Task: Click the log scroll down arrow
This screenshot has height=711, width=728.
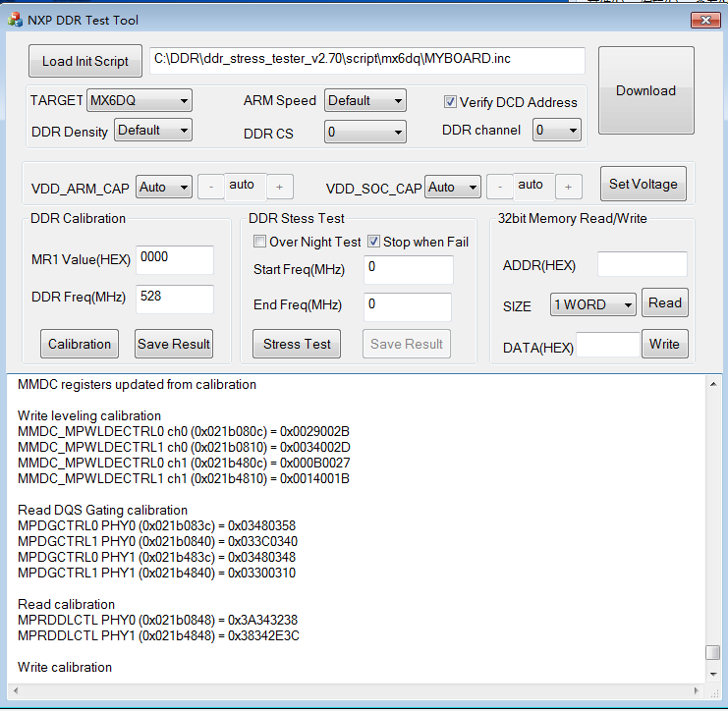Action: [713, 675]
